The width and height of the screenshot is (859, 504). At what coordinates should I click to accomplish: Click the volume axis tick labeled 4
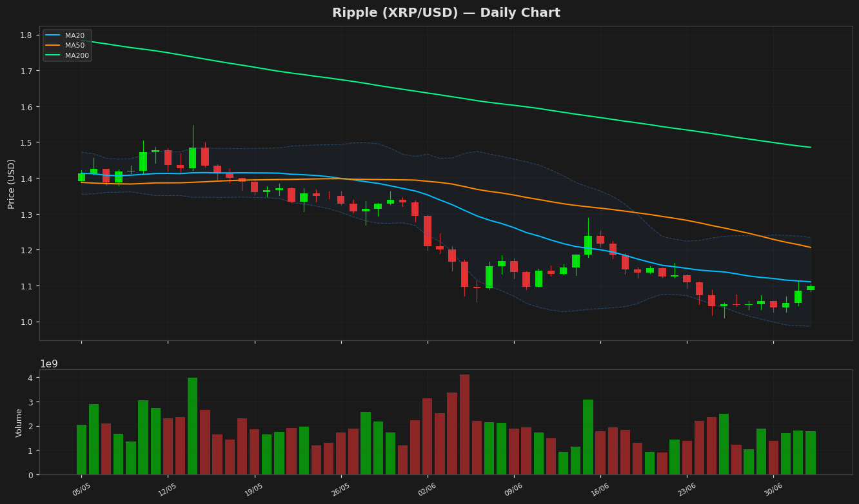(30, 378)
